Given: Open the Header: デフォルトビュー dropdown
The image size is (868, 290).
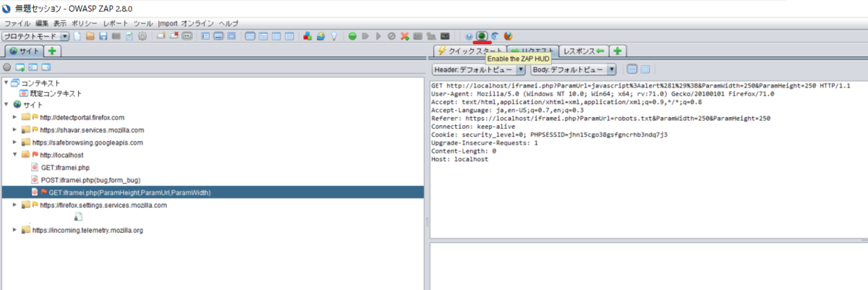Looking at the screenshot, I should (479, 69).
